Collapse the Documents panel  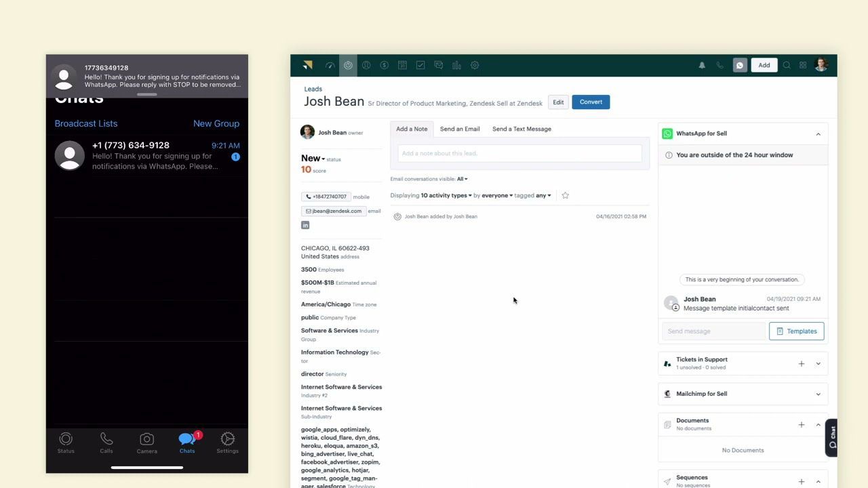(x=818, y=425)
